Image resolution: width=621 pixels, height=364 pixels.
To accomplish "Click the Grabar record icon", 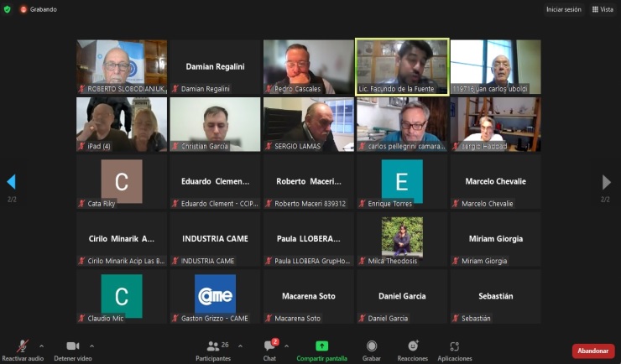I will pos(372,346).
